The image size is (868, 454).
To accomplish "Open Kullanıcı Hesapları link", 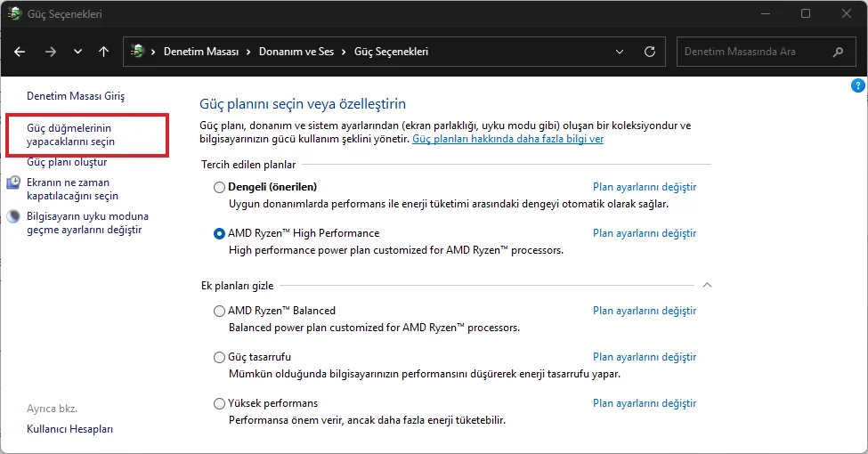I will pyautogui.click(x=69, y=429).
